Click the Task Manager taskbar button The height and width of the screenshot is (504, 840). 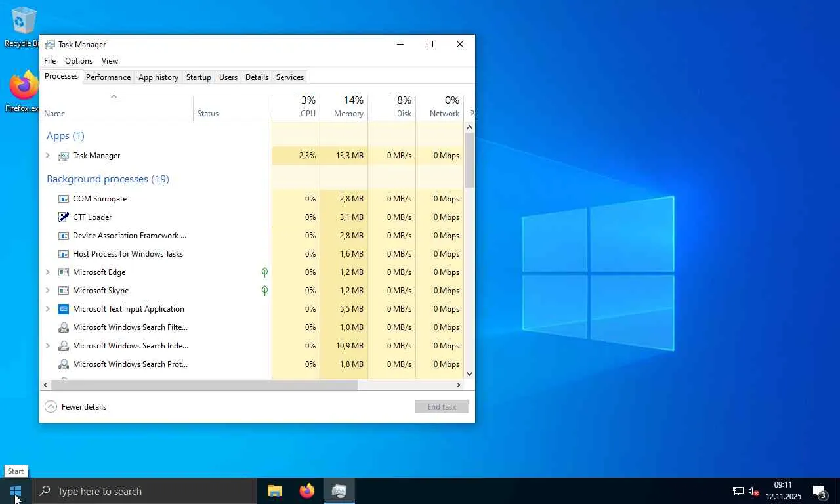pos(339,491)
